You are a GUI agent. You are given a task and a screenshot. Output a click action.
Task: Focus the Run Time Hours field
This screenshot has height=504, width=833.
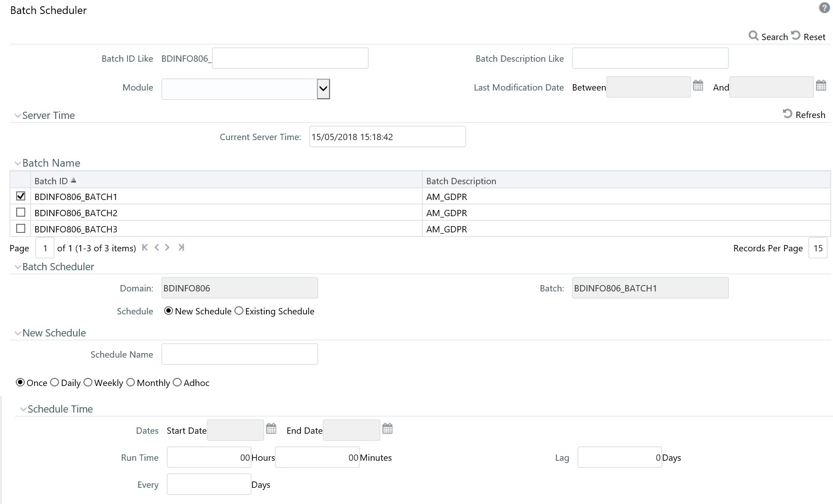(x=209, y=457)
